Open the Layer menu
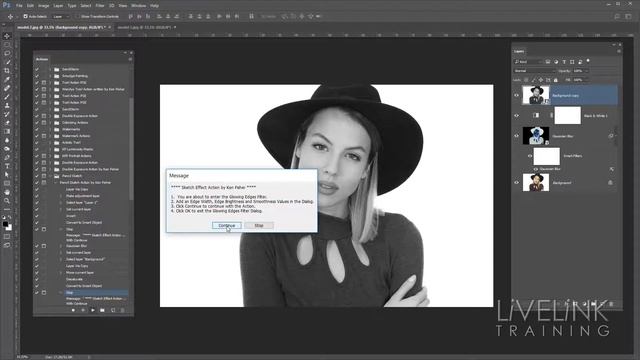The image size is (640, 360). (x=58, y=6)
